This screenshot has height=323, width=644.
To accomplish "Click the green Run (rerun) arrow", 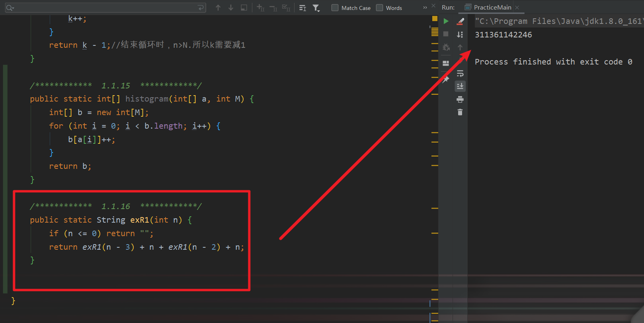I will (x=446, y=21).
